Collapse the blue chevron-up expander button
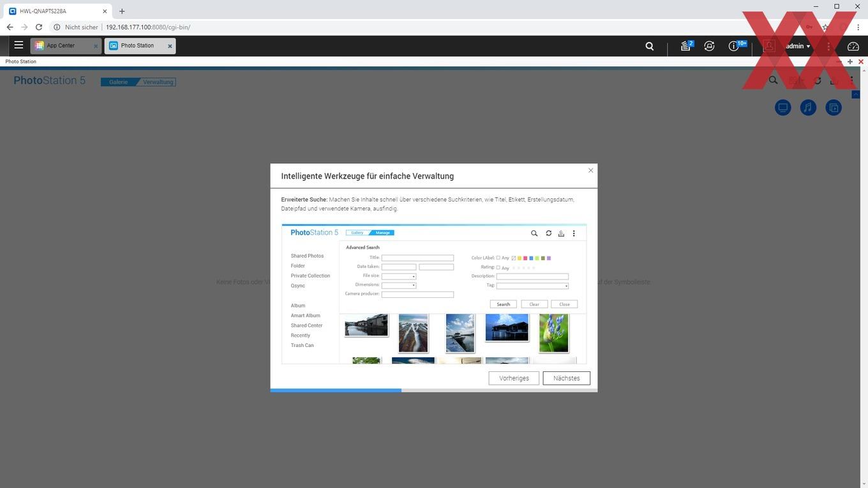Screen dimensions: 868x488 tap(856, 94)
